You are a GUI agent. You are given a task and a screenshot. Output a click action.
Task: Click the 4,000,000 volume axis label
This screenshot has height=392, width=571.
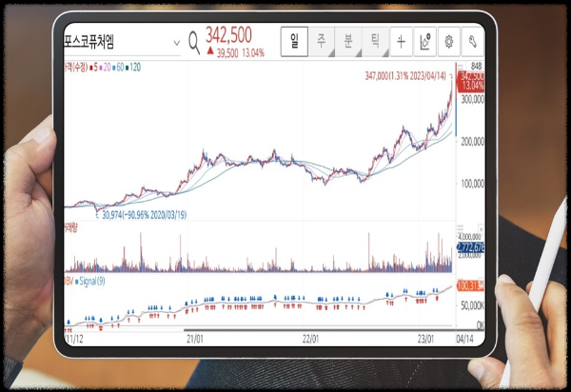pos(469,237)
